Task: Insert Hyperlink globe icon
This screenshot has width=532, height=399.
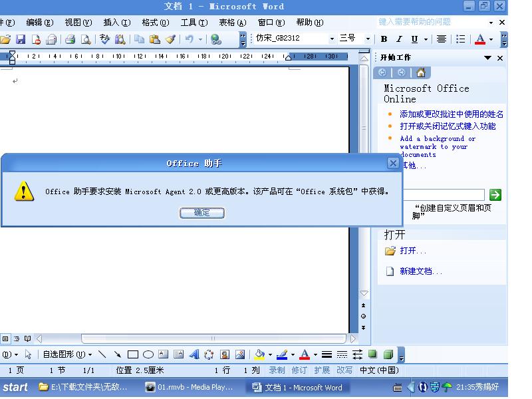Action: tap(215, 39)
